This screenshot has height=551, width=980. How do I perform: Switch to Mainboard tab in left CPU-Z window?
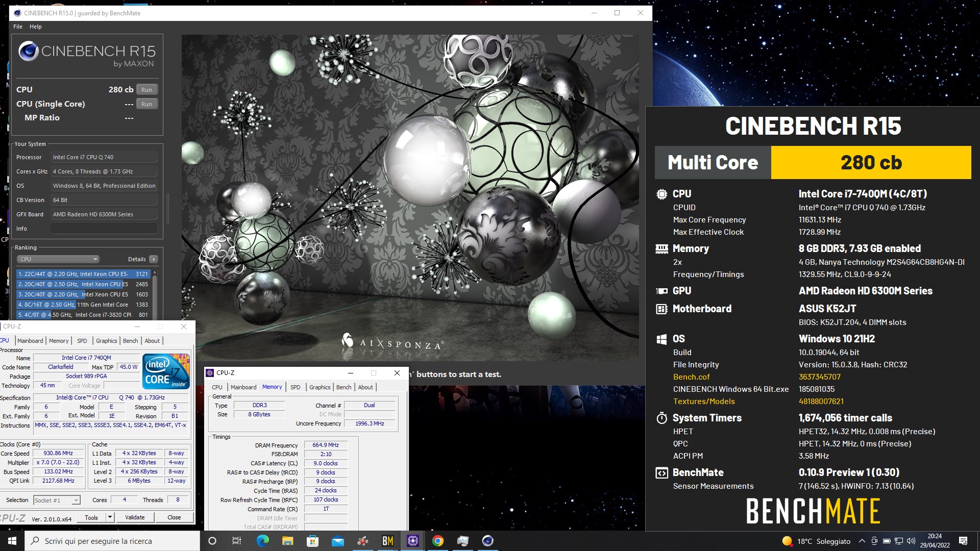[x=30, y=341]
